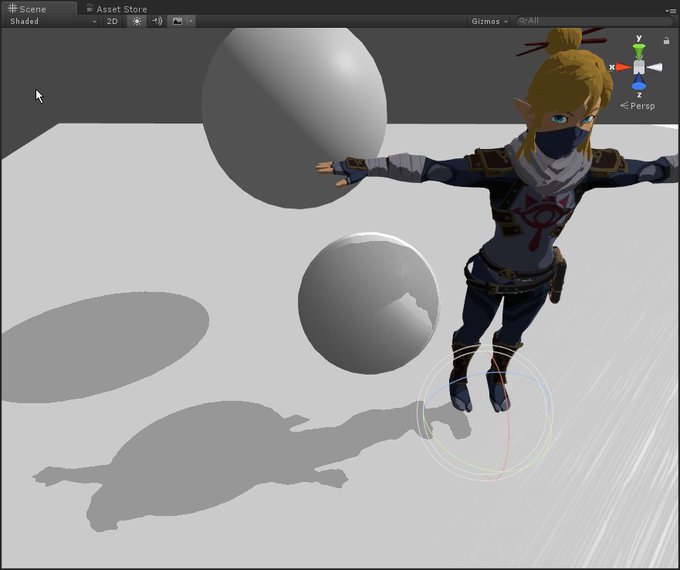
Task: Click the red X axis gizmo cone
Action: 623,67
